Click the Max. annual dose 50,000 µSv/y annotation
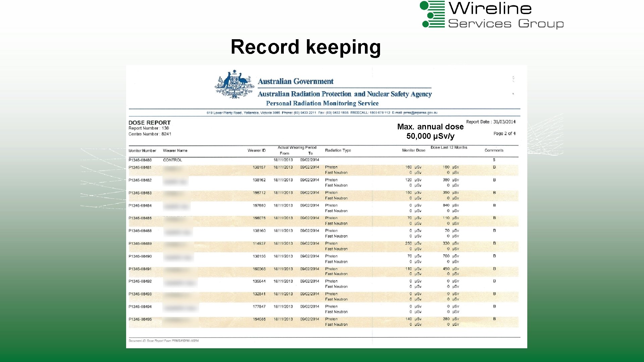Image resolution: width=644 pixels, height=362 pixels. click(x=430, y=131)
